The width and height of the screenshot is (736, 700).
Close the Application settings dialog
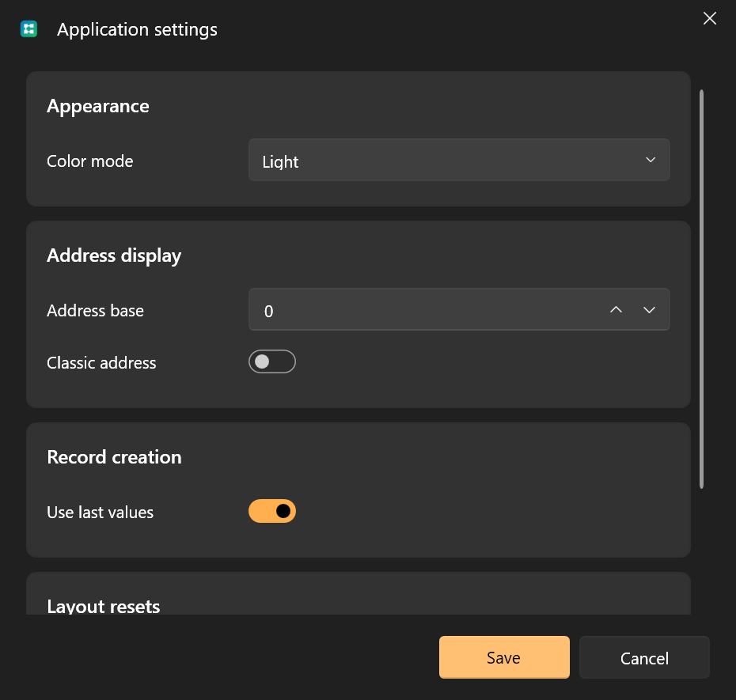coord(709,18)
